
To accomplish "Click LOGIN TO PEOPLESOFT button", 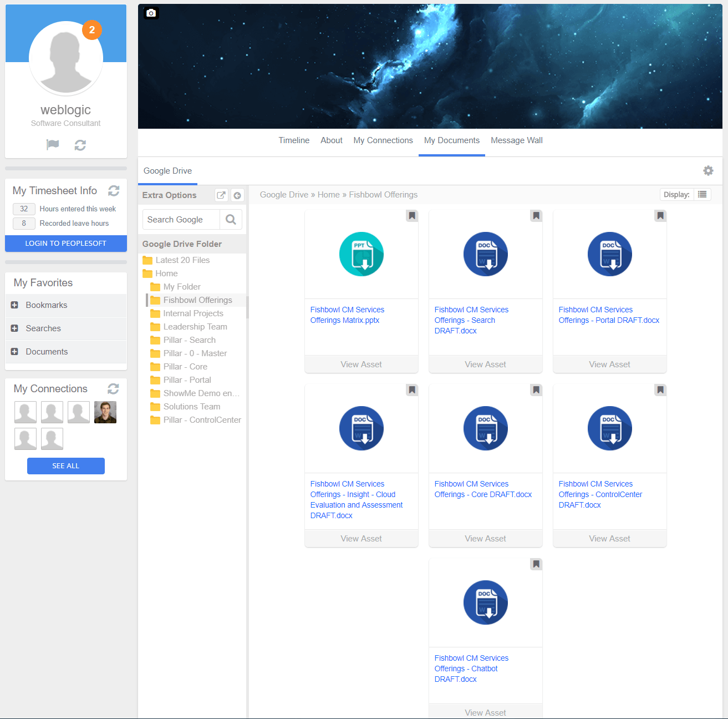I will click(66, 244).
